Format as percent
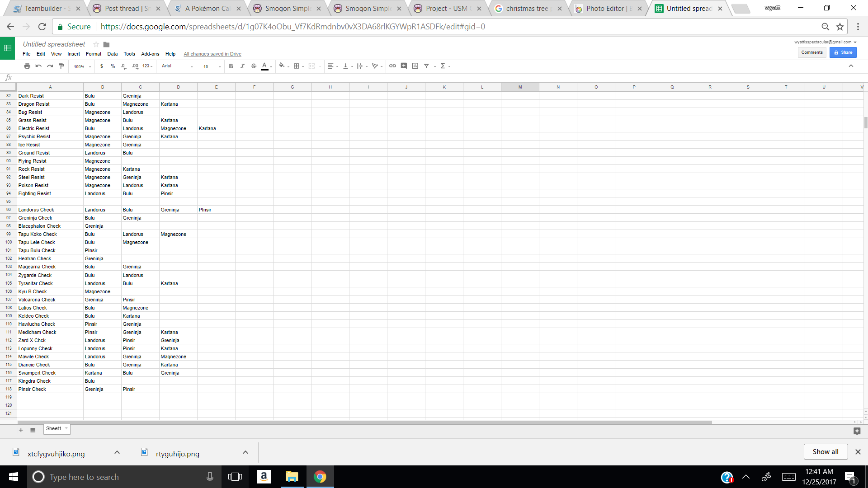 tap(113, 66)
